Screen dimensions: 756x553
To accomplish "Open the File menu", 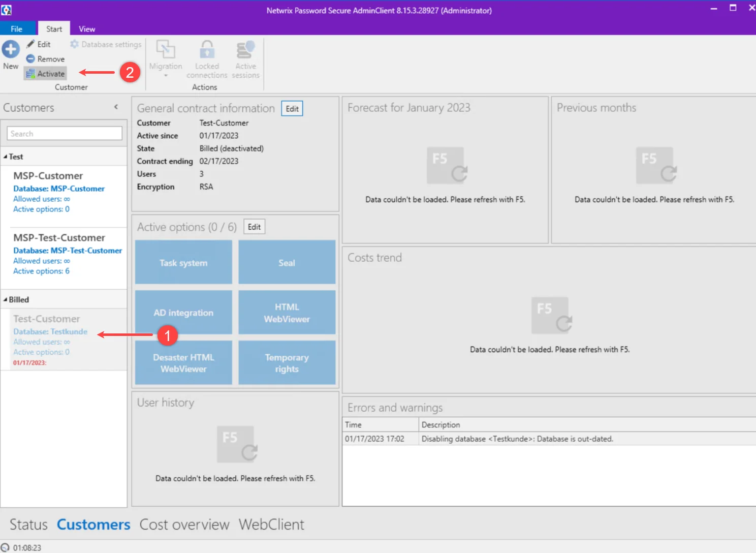I will pos(17,29).
